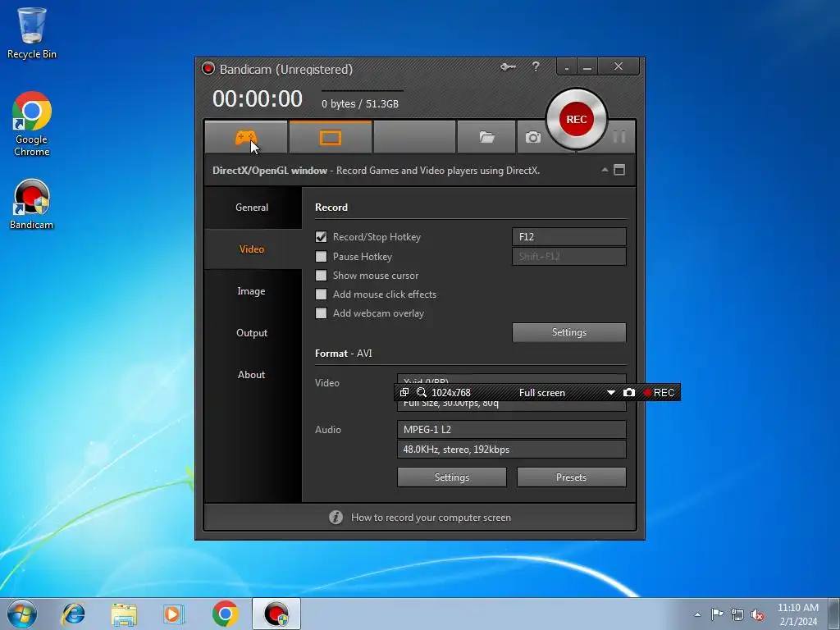The image size is (840, 630).
Task: Click the info icon in the bottom bar
Action: (336, 517)
